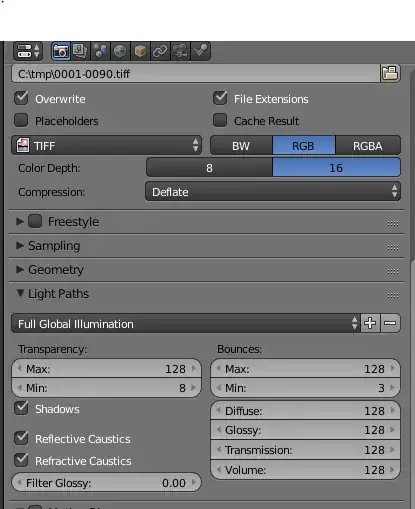This screenshot has width=415, height=509.
Task: Open the Object Constraints chain-link tab
Action: (x=160, y=51)
